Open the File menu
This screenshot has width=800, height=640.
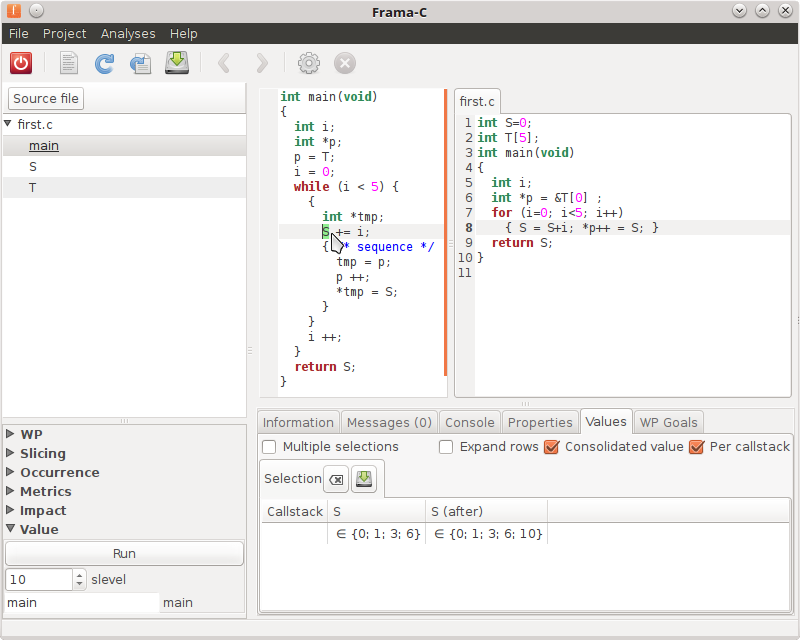point(19,34)
